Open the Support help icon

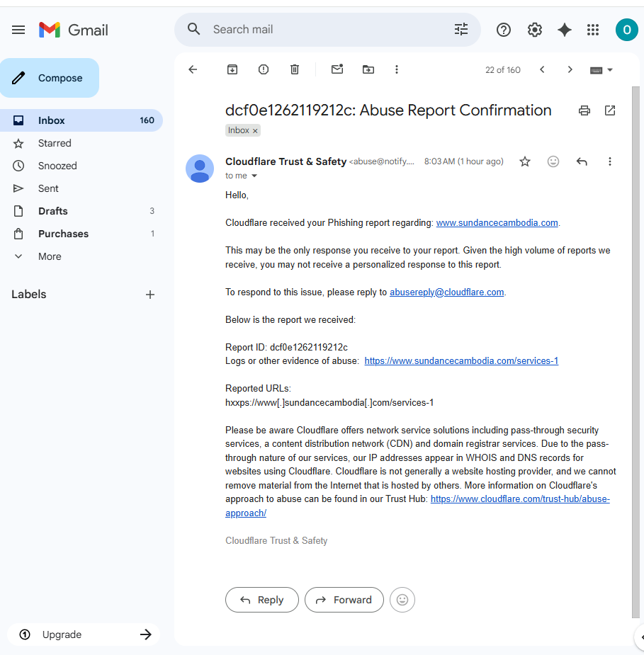[x=504, y=30]
